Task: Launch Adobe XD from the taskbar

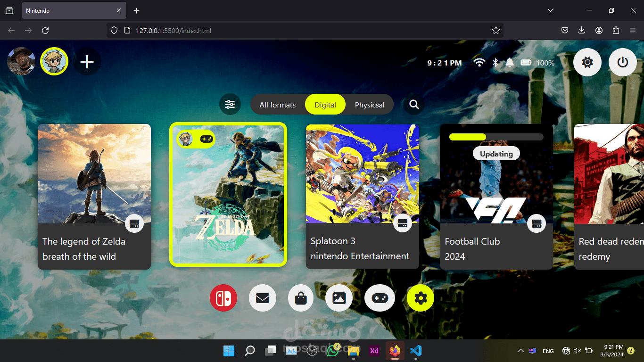Action: point(374,351)
